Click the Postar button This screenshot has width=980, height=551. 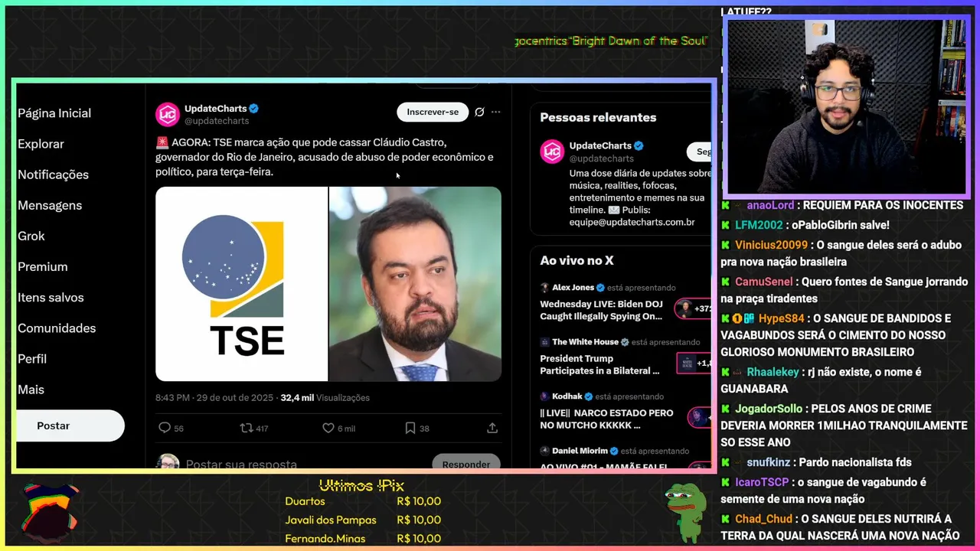pyautogui.click(x=70, y=425)
